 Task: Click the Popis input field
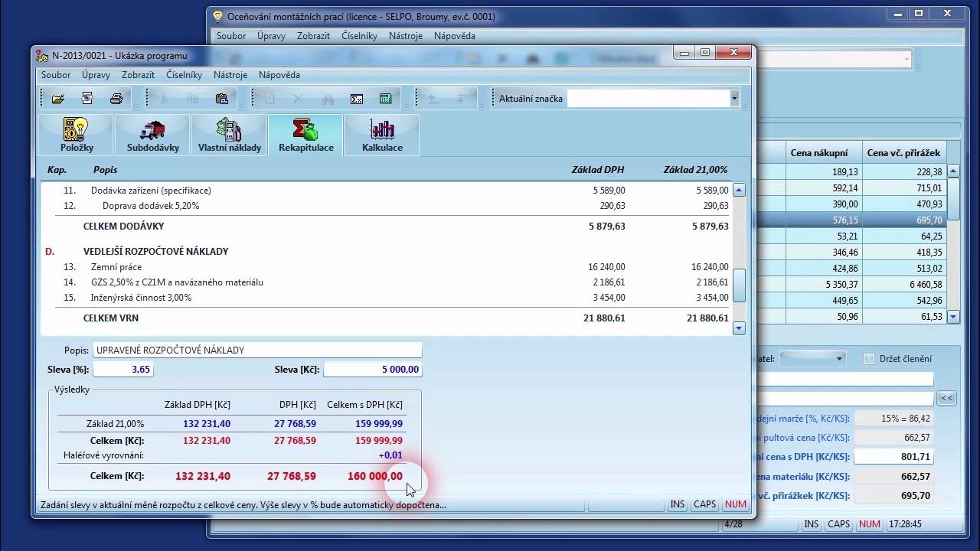click(257, 350)
